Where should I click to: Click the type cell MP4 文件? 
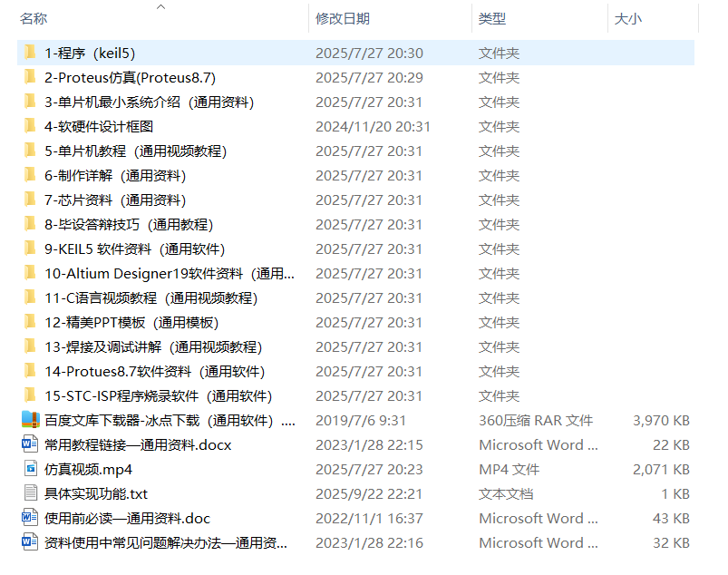(509, 470)
